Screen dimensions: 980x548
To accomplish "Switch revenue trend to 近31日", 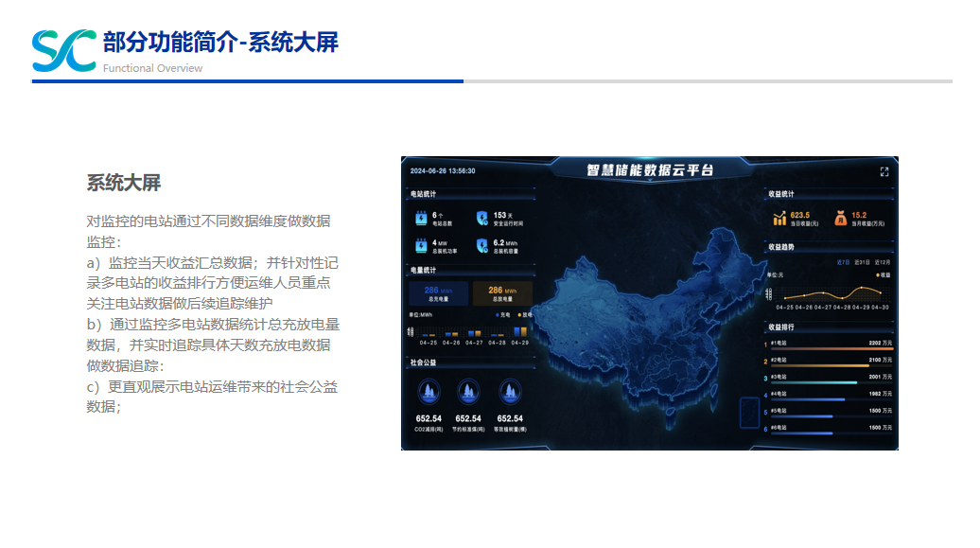I will pos(862,262).
